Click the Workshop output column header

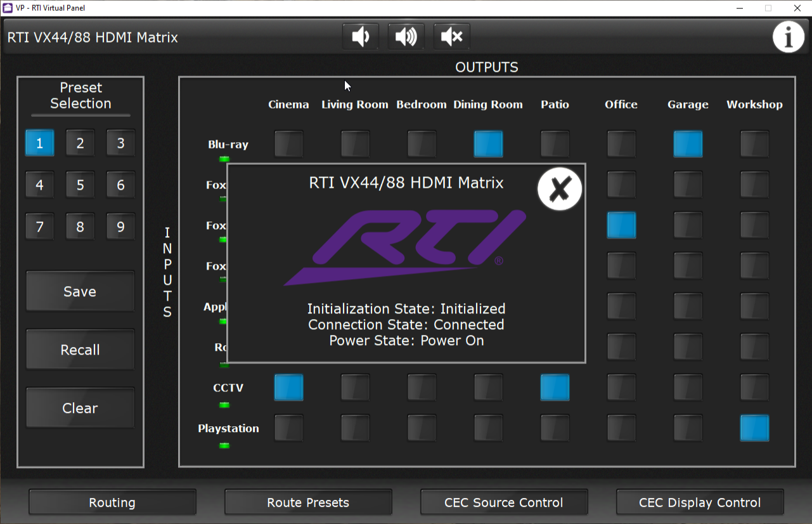click(754, 105)
